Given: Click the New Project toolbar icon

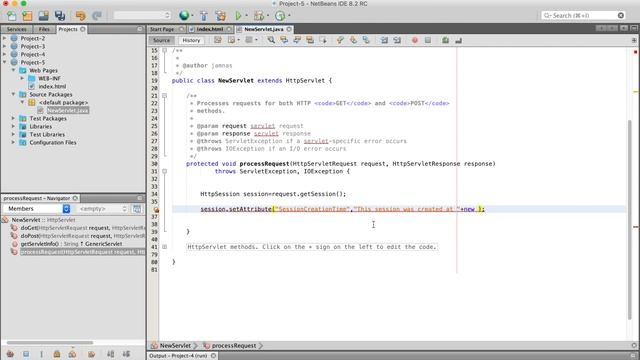Looking at the screenshot, I should pos(27,16).
